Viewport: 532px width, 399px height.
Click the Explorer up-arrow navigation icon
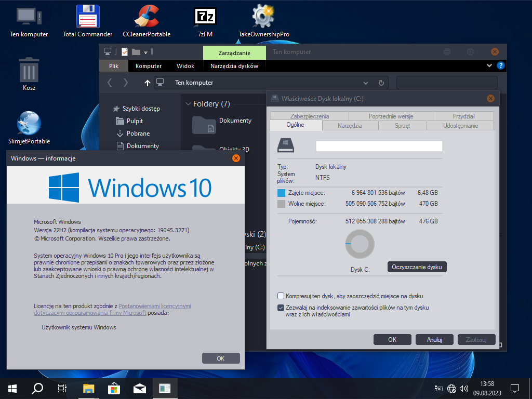click(148, 83)
